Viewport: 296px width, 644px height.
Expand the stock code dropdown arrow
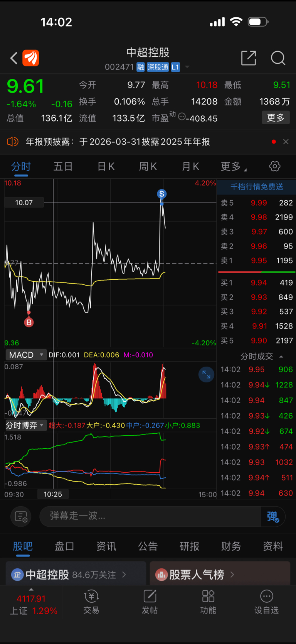pos(187,67)
